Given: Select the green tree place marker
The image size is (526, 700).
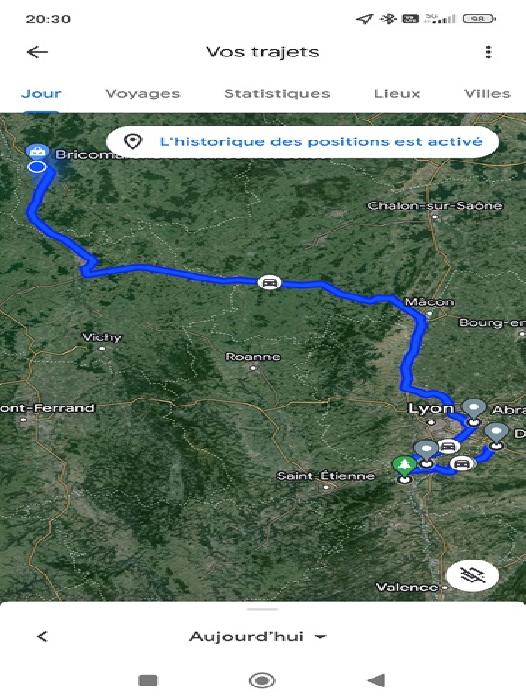Looking at the screenshot, I should point(404,466).
